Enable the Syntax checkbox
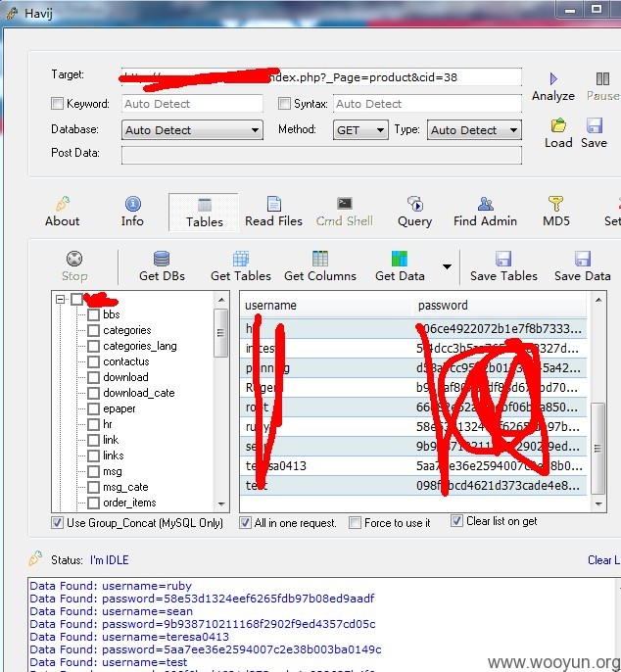This screenshot has height=672, width=621. pos(284,104)
